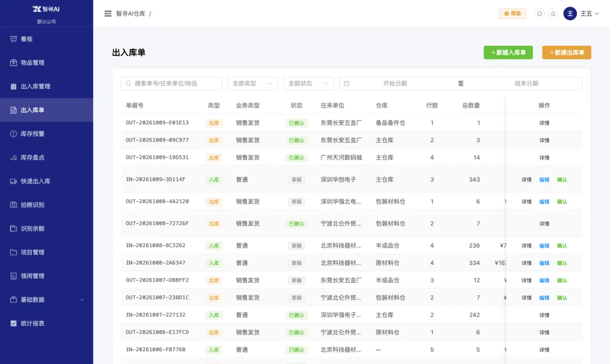The image size is (610, 364).
Task: Click 编辑 for IN-20261008-8C3262
Action: (544, 246)
